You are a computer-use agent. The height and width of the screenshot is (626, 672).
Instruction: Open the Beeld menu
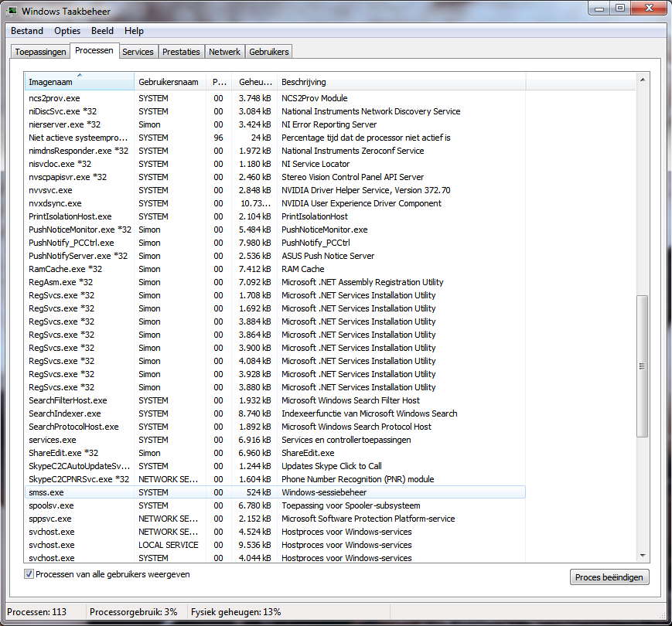tap(102, 31)
